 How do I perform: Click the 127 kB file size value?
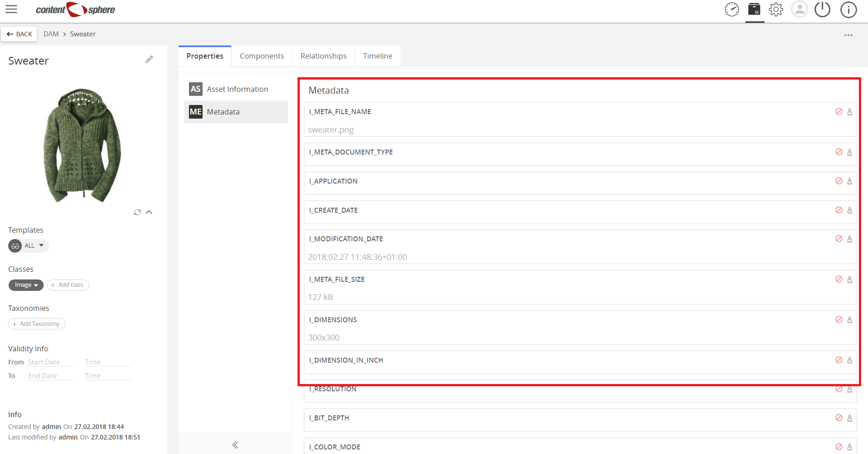tap(321, 297)
